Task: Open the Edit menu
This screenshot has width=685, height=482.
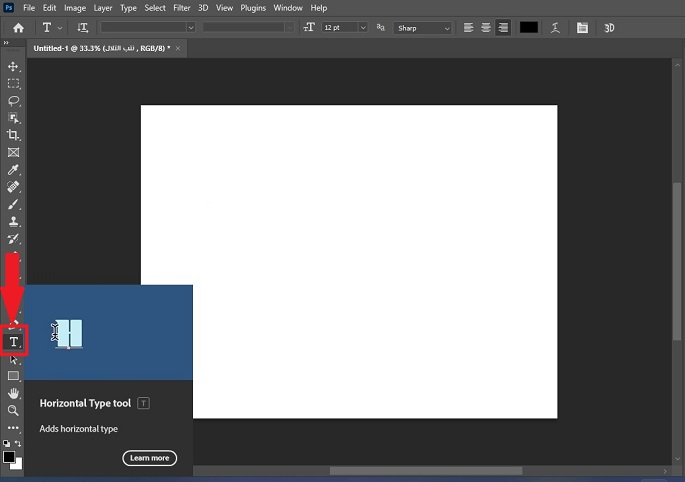Action: (49, 8)
